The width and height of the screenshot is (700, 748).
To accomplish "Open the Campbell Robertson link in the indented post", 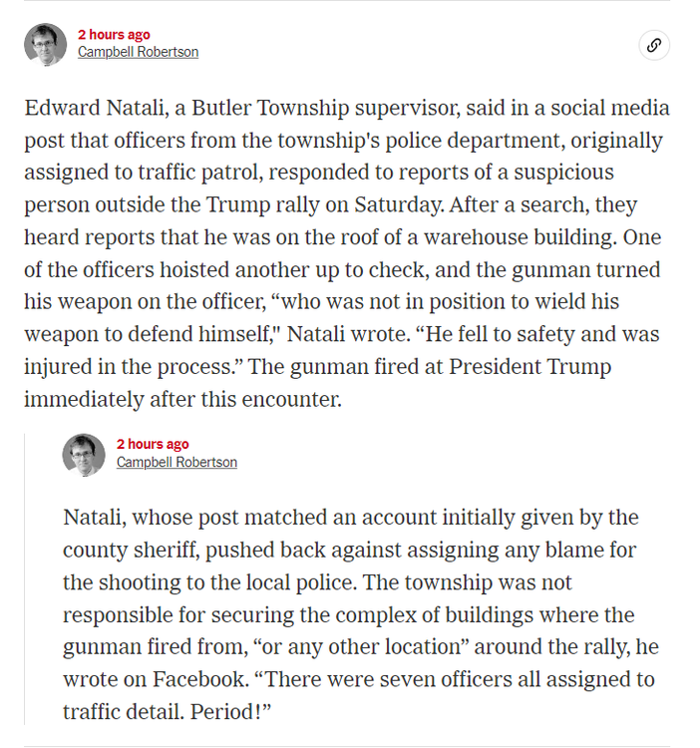I will (x=176, y=462).
